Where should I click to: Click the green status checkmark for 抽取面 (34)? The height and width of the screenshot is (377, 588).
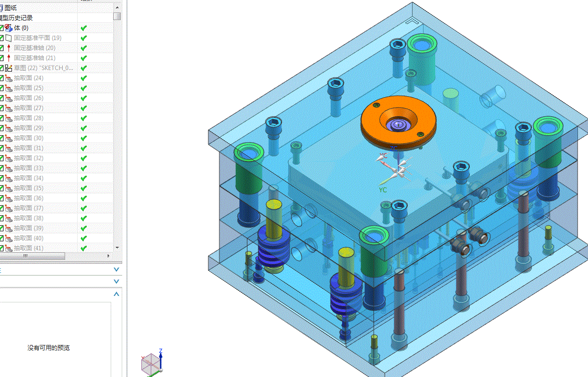[x=84, y=178]
